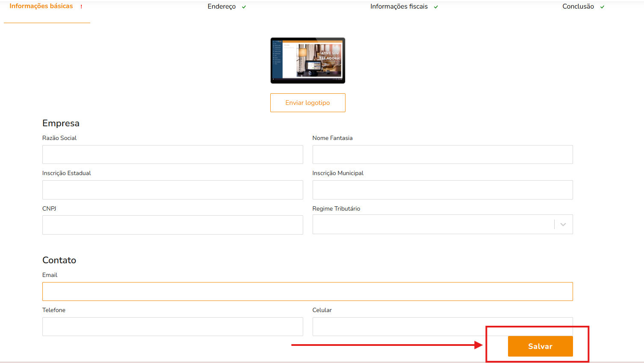Focus the CNPJ field
This screenshot has width=644, height=363.
pyautogui.click(x=173, y=225)
